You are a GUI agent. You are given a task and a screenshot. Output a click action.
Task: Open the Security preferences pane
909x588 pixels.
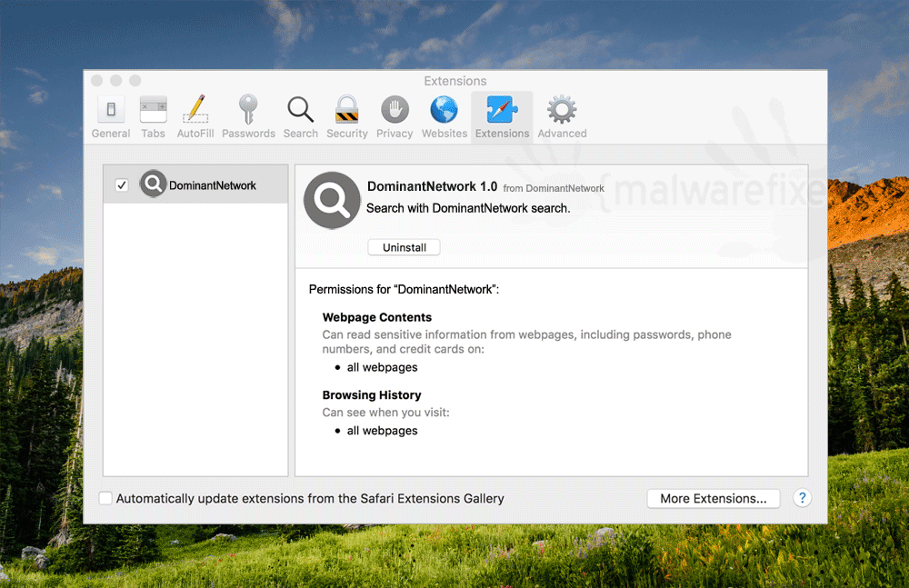[x=346, y=117]
